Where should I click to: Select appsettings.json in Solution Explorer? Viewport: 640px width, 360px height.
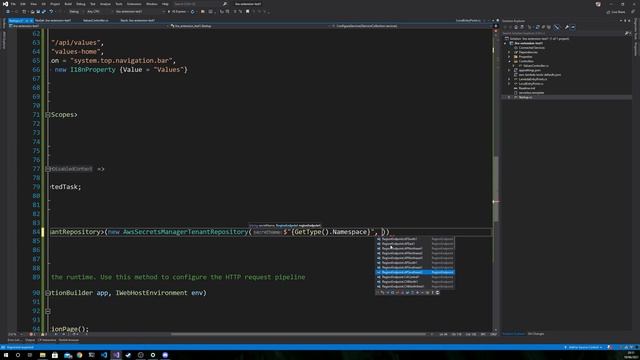529,70
